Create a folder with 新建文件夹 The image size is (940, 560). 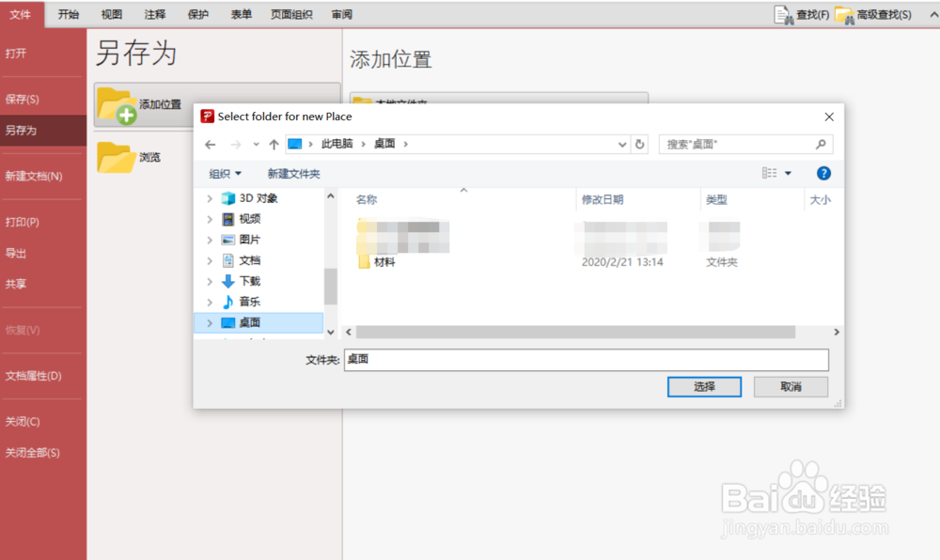click(292, 173)
